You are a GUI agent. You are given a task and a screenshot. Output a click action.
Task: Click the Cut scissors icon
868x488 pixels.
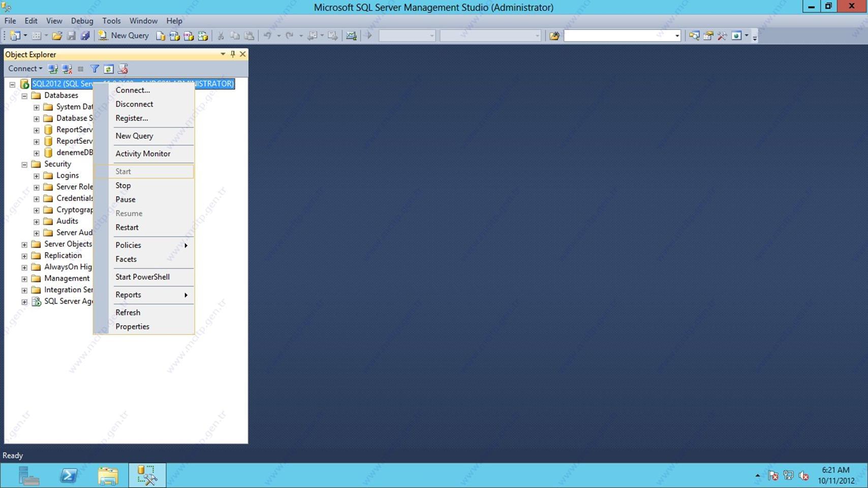221,36
